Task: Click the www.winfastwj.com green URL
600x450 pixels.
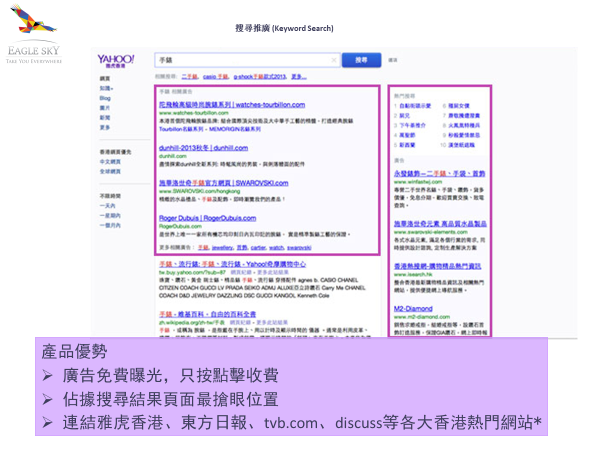Action: [x=418, y=182]
